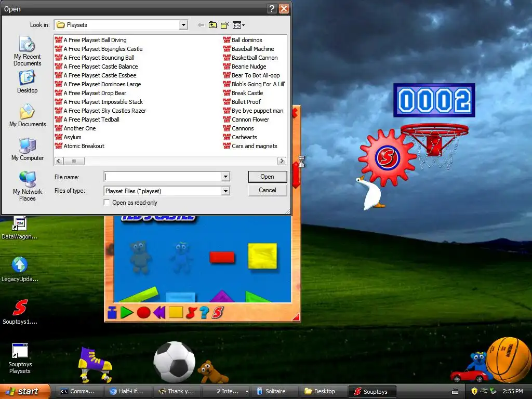Click the red record circle in Souptoys toolbar
The width and height of the screenshot is (532, 399).
click(143, 312)
